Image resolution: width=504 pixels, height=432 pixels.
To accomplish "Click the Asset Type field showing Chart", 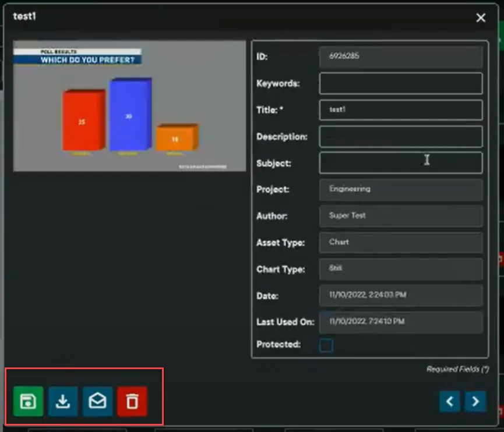I will [x=400, y=242].
